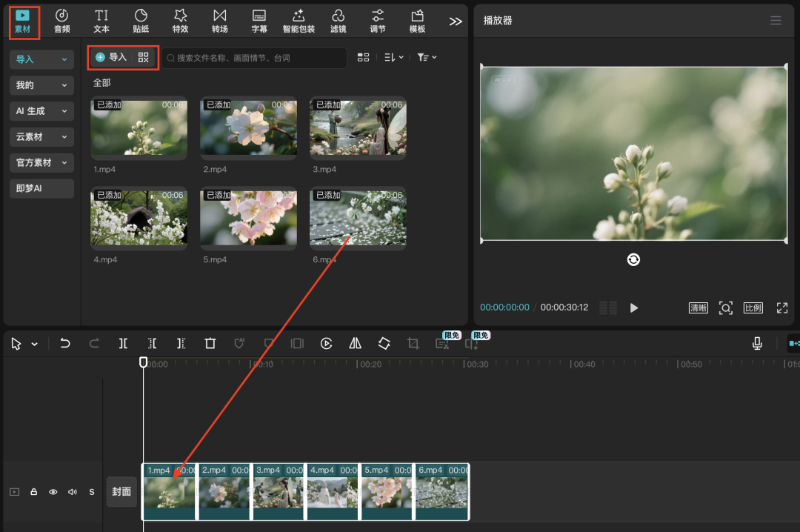
Task: Click the split clip tool in timeline toolbar
Action: (123, 344)
